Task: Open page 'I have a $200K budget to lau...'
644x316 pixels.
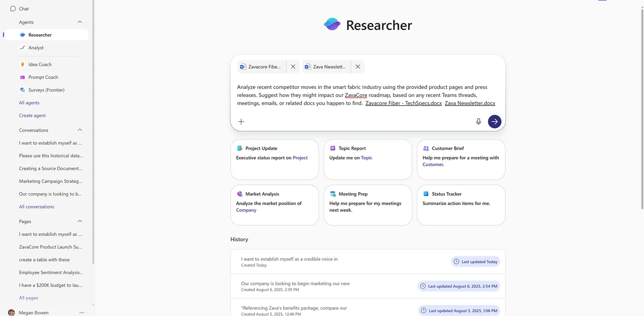Action: pyautogui.click(x=50, y=285)
